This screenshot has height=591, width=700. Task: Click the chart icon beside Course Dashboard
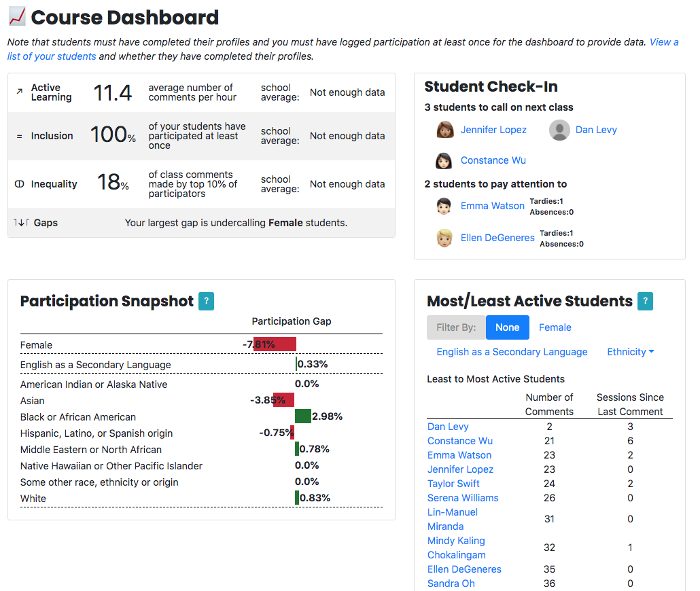point(18,16)
